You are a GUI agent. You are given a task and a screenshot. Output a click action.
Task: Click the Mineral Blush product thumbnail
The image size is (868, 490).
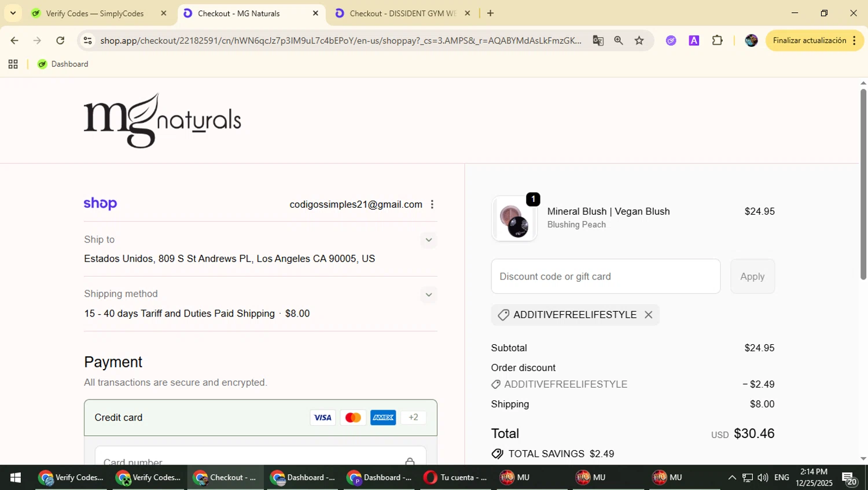514,219
